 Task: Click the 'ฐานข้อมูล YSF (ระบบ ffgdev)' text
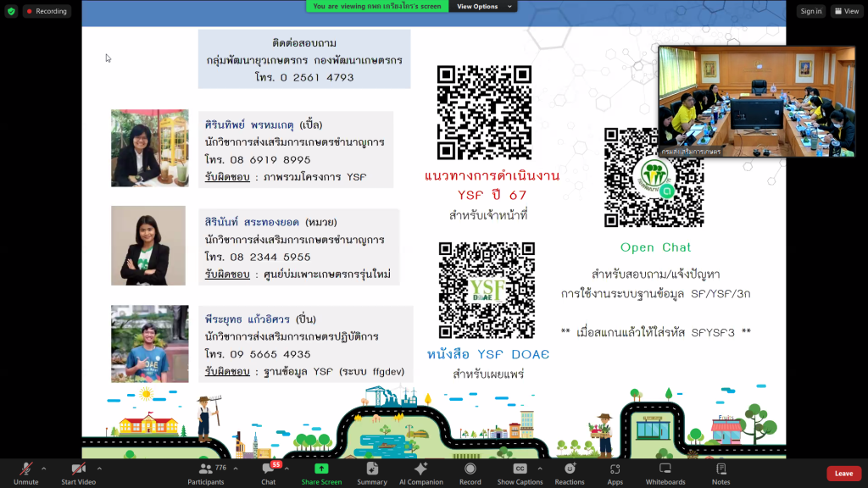pyautogui.click(x=334, y=371)
